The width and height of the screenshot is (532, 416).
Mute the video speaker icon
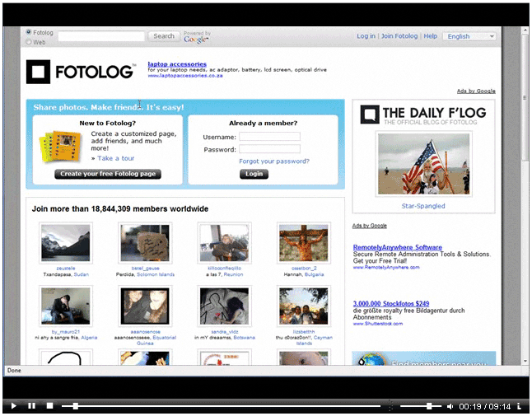[450, 406]
